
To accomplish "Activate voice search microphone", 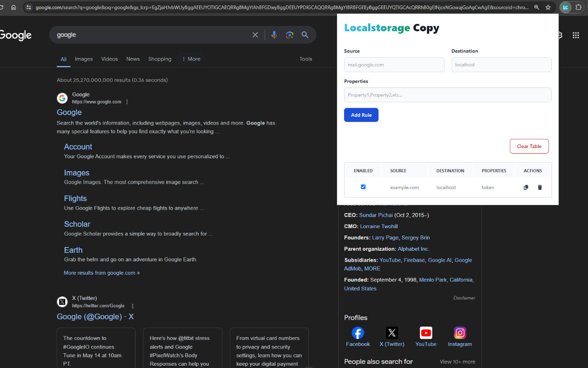I will [274, 34].
